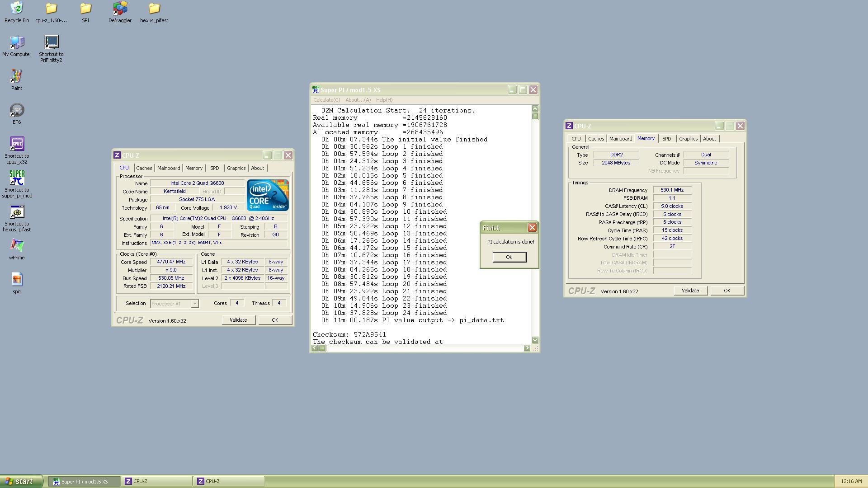Click the left CPU-Z window title icon

tap(117, 155)
